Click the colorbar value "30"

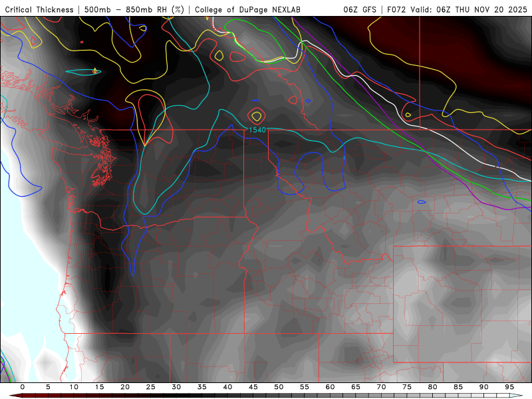click(x=176, y=387)
